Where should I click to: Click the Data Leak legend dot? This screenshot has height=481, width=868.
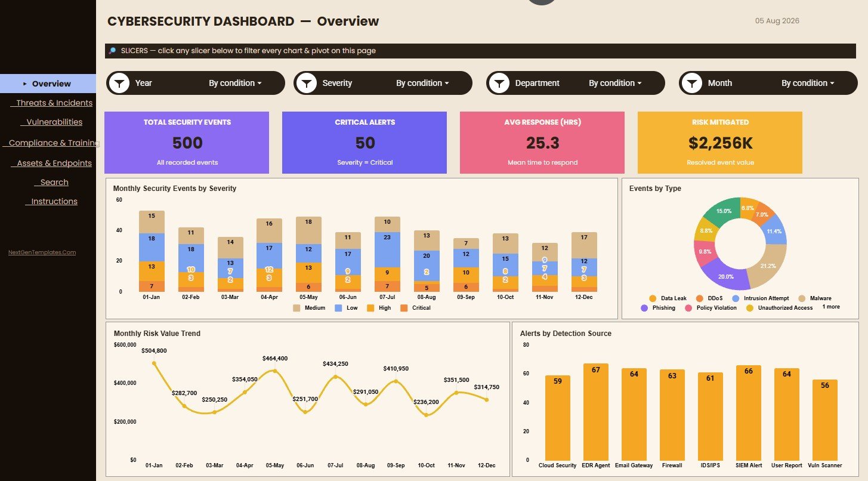[x=652, y=298]
